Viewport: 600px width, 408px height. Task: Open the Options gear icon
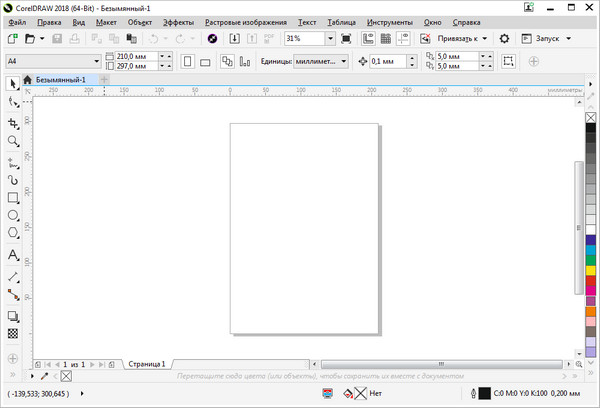[504, 39]
